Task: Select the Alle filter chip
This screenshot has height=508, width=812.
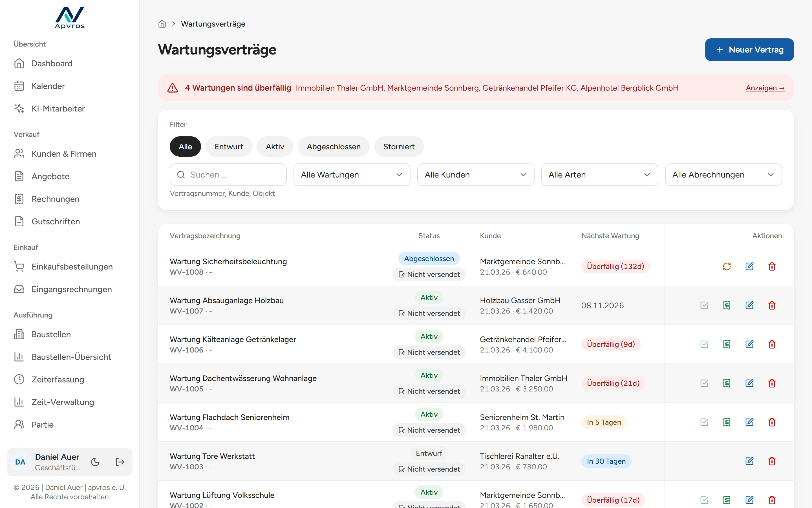Action: coord(185,146)
